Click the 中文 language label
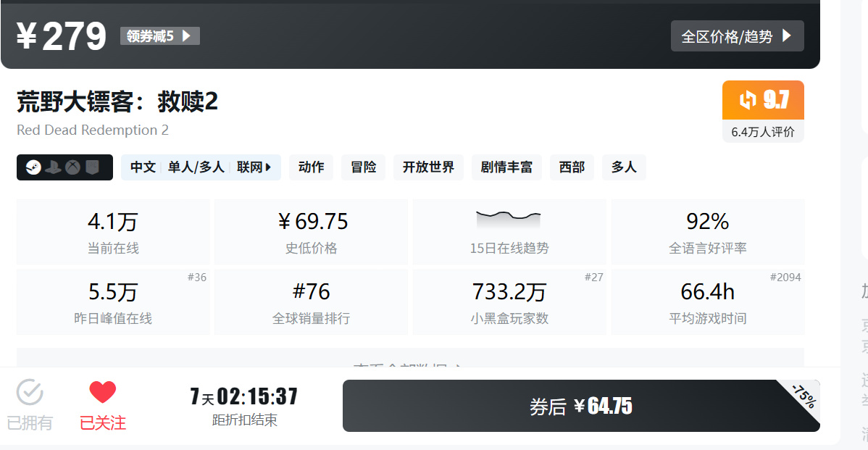The width and height of the screenshot is (868, 450). point(143,167)
